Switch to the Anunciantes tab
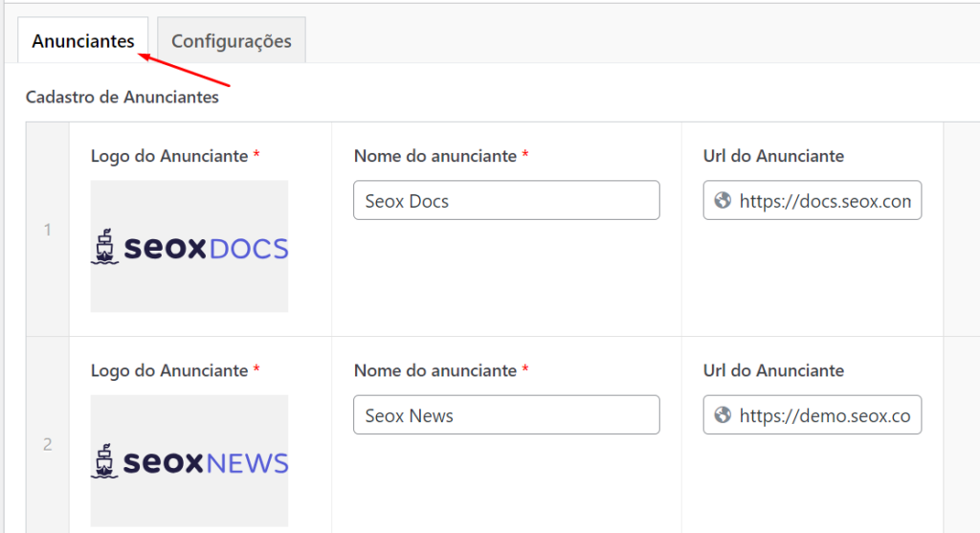Image resolution: width=980 pixels, height=533 pixels. pyautogui.click(x=83, y=40)
